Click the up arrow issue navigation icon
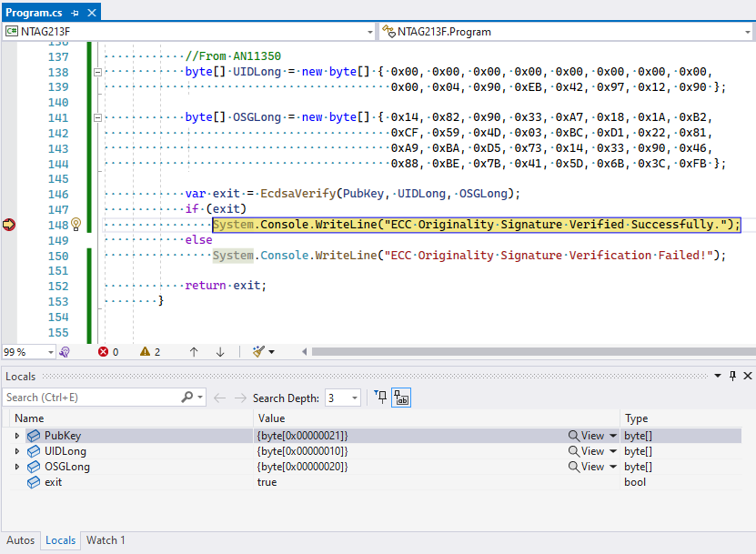The width and height of the screenshot is (756, 554). 193,352
